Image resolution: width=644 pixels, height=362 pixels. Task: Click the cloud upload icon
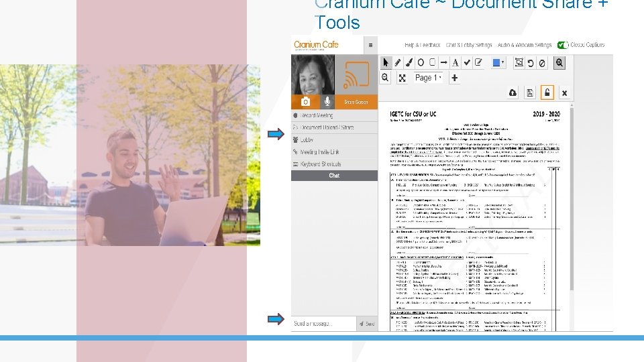tap(513, 93)
